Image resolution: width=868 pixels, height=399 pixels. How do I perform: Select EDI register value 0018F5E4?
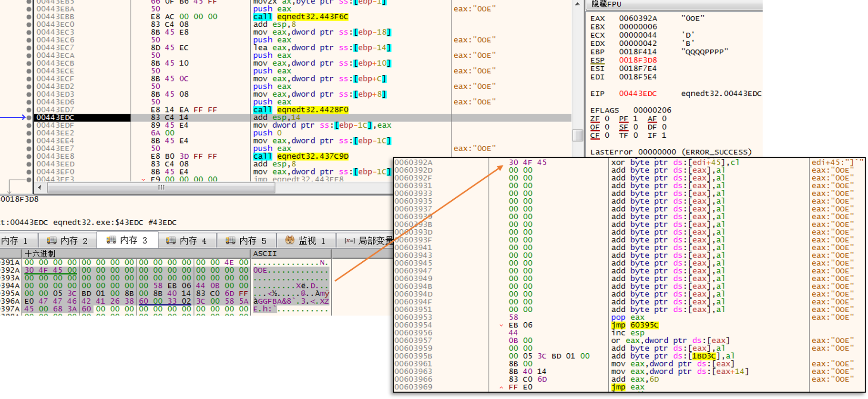pyautogui.click(x=638, y=77)
